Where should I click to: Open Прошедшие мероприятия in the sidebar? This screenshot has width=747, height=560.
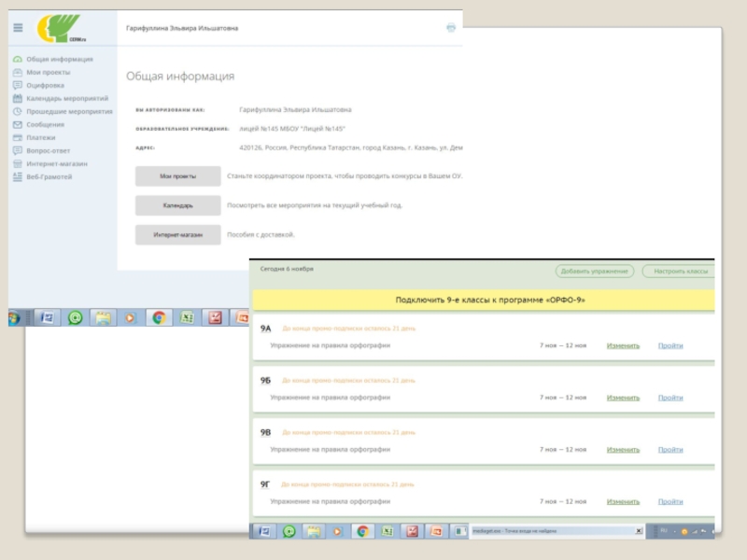(69, 111)
